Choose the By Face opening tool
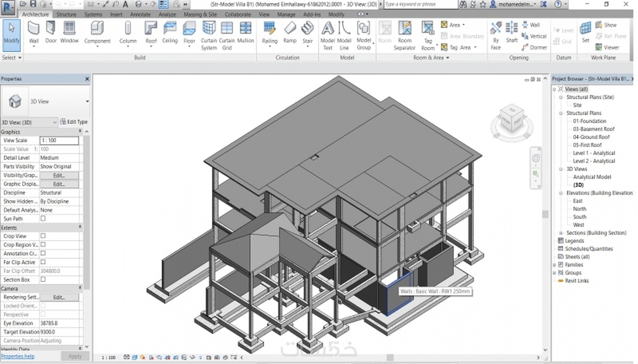This screenshot has width=638, height=364. pyautogui.click(x=496, y=36)
